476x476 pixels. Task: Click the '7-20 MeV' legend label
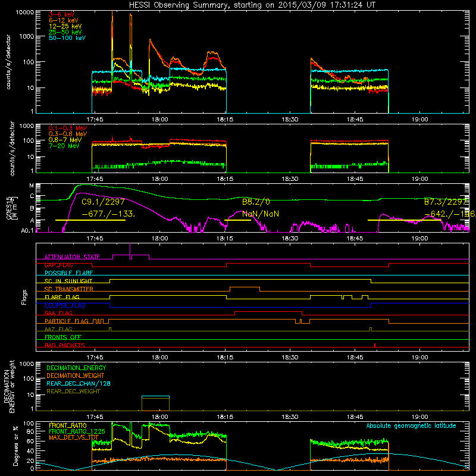[x=64, y=146]
